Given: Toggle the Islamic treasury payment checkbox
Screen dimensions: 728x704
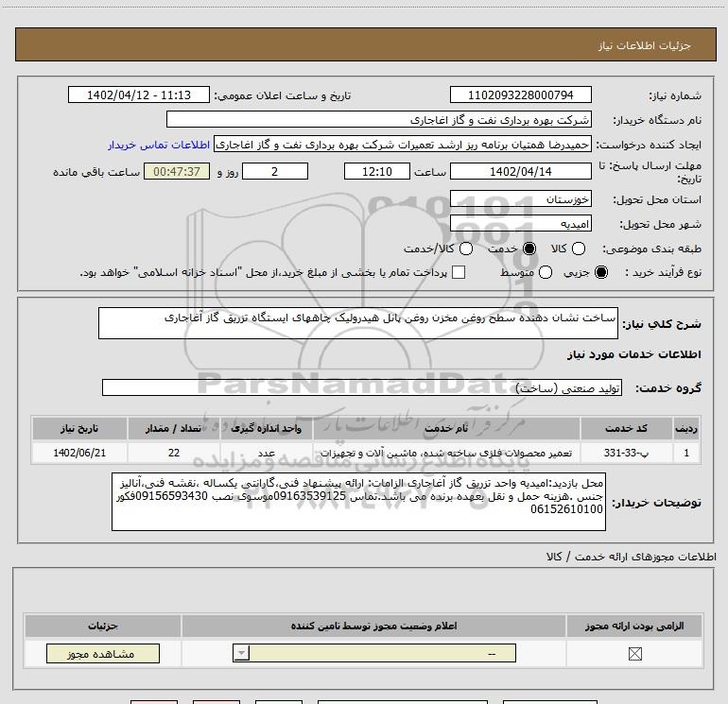Looking at the screenshot, I should [459, 272].
